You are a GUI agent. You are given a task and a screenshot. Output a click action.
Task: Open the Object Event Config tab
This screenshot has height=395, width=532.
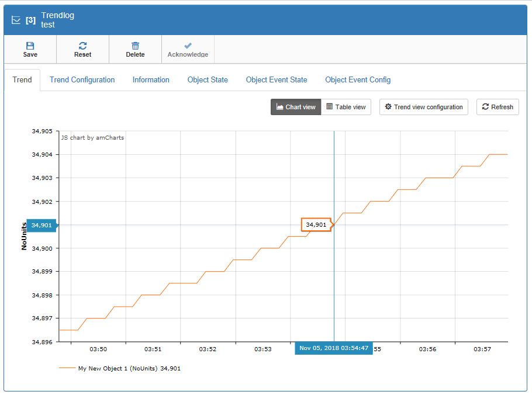358,80
